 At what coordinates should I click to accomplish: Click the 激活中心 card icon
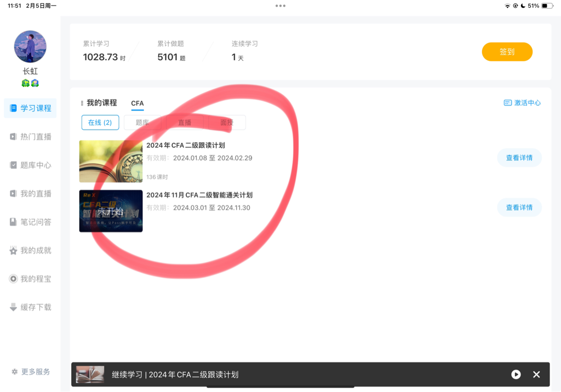point(508,103)
